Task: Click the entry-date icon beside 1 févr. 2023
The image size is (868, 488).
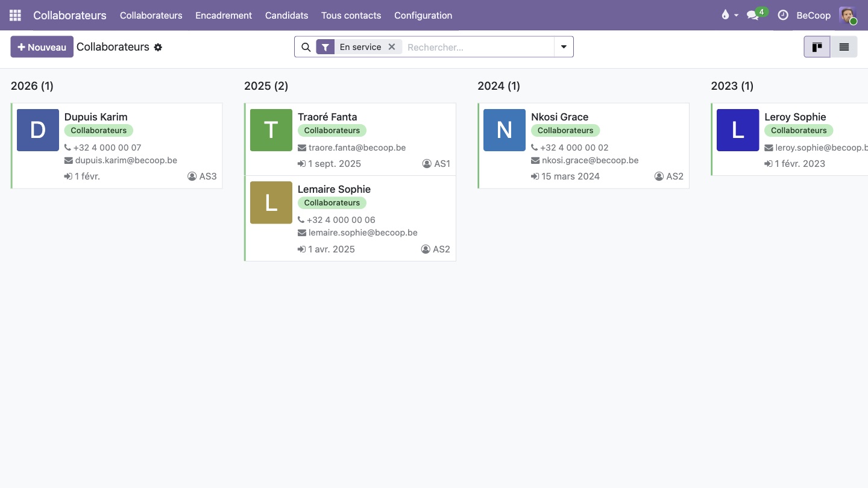Action: [768, 164]
